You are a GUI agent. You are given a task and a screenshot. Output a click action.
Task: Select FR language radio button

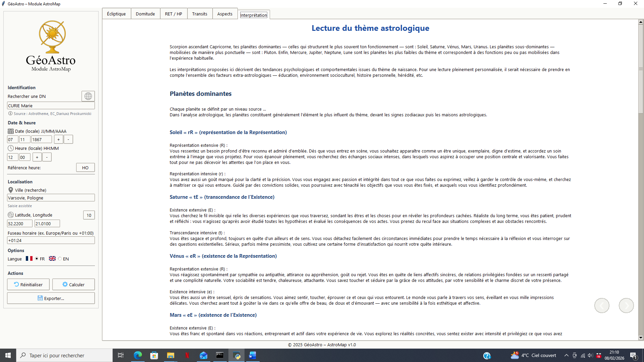(x=37, y=259)
